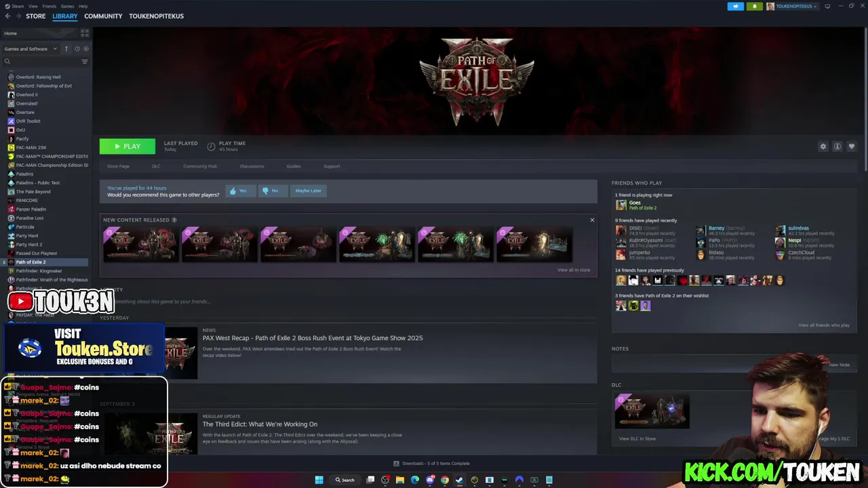Open the Friends menu
The width and height of the screenshot is (868, 488).
[x=50, y=6]
